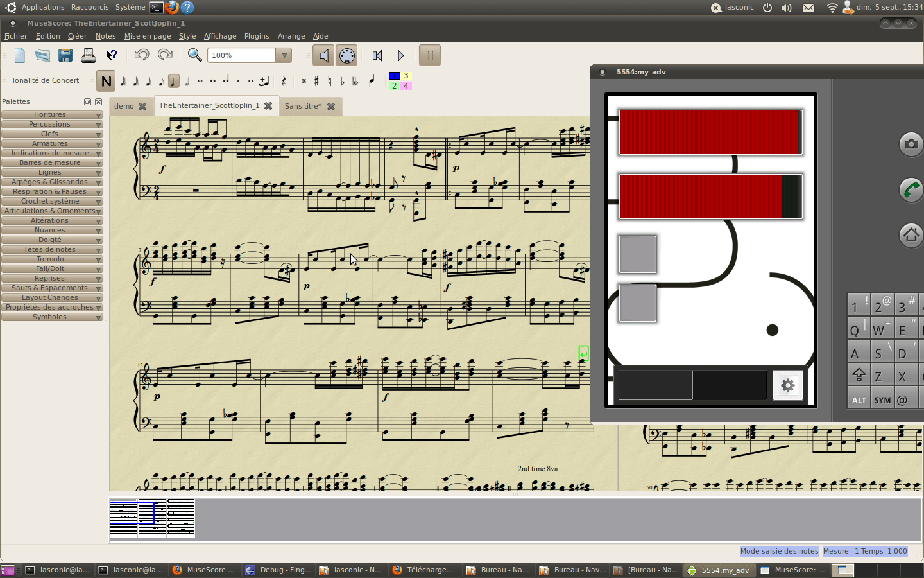Open the Mise en page menu

148,36
